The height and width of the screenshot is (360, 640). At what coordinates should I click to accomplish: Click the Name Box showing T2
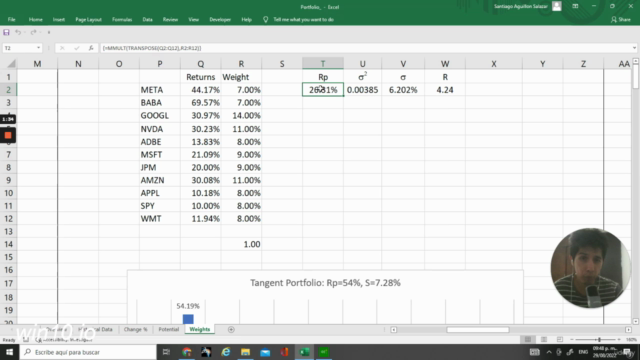(20, 48)
